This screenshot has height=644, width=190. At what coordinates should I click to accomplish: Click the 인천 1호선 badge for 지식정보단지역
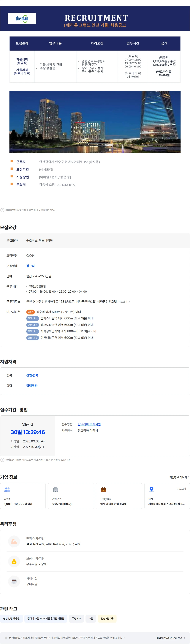(33, 331)
